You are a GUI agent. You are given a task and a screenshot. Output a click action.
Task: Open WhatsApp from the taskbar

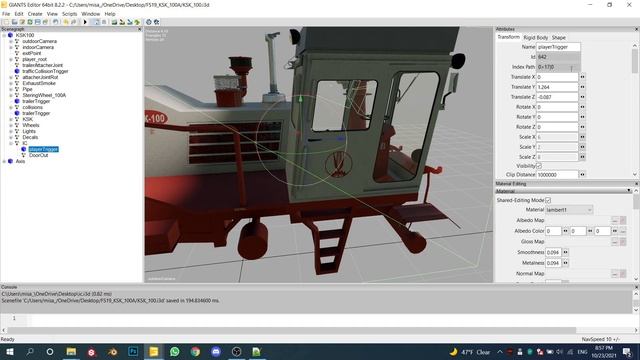[x=175, y=351]
